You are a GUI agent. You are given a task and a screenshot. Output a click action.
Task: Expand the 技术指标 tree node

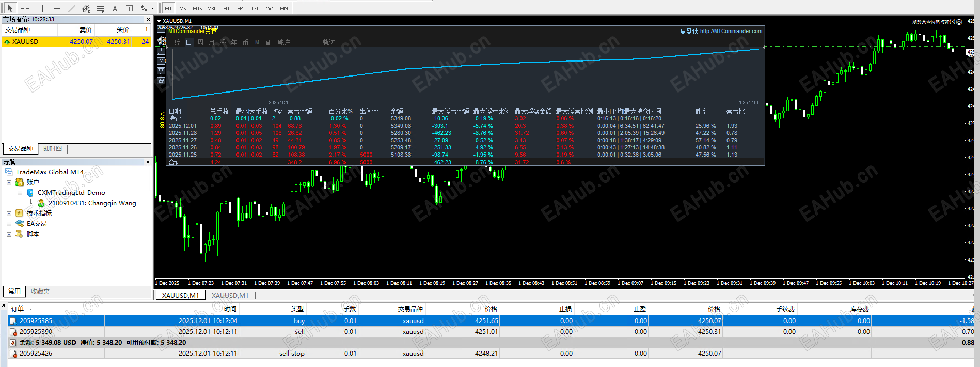[x=9, y=213]
